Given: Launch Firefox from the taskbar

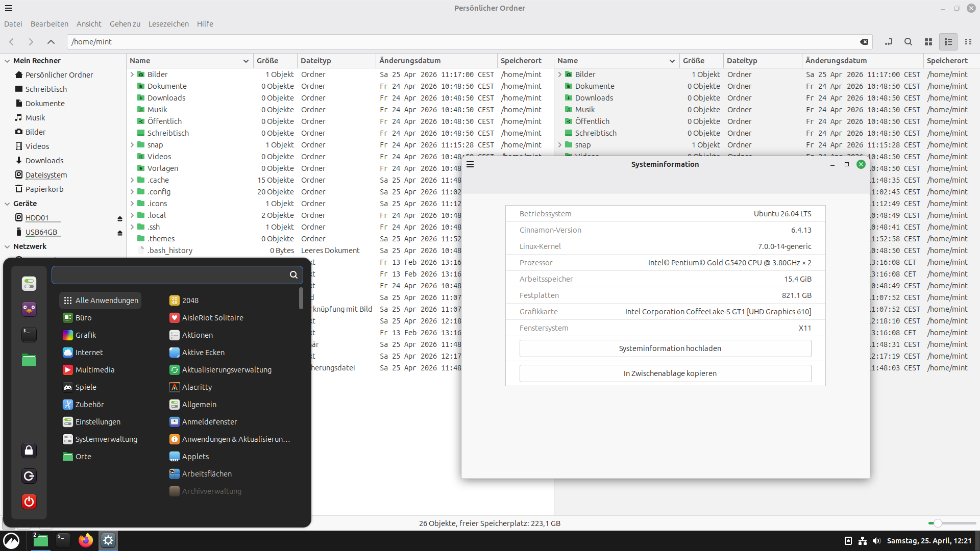Looking at the screenshot, I should (x=86, y=540).
